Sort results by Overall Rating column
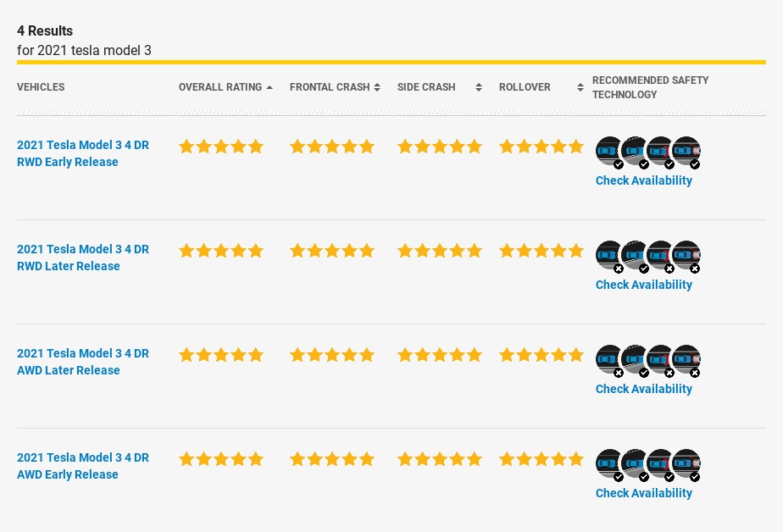 click(x=225, y=87)
